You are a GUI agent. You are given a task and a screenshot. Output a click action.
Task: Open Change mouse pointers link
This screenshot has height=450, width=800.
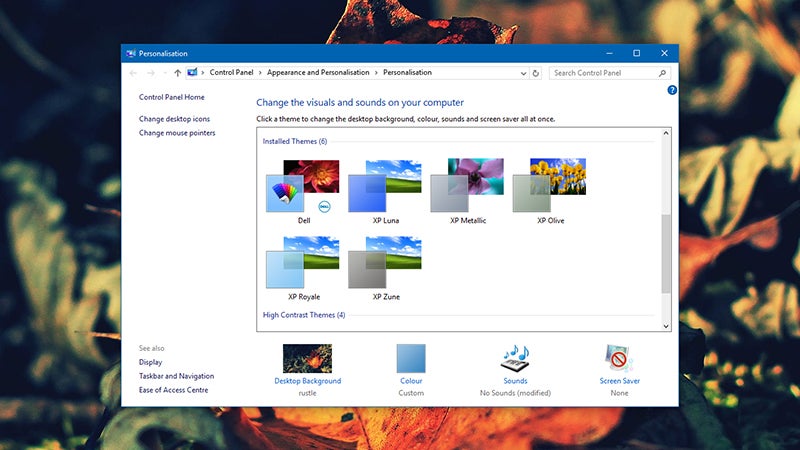pyautogui.click(x=177, y=133)
